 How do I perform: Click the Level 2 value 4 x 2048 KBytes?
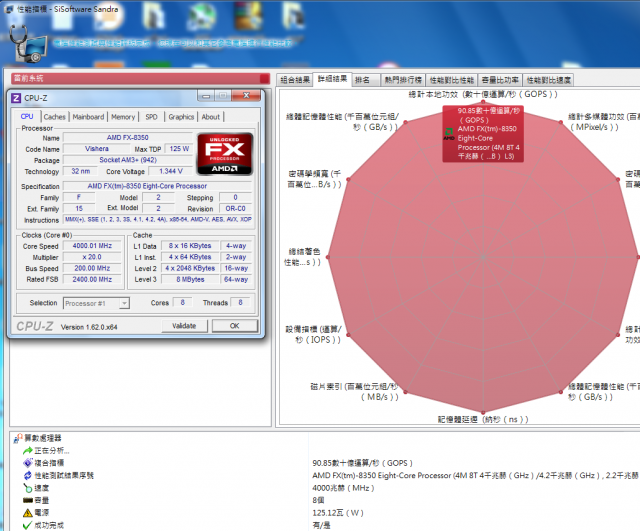tap(190, 268)
